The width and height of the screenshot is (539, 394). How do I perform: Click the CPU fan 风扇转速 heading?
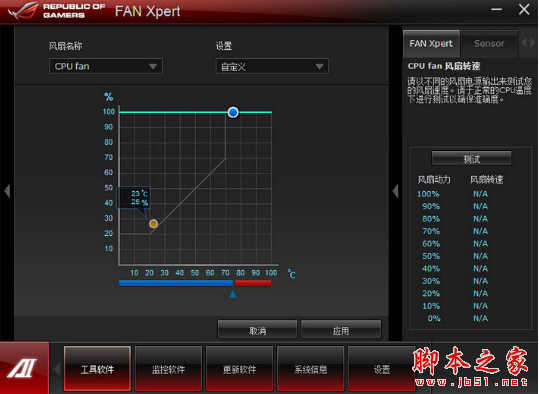[x=443, y=66]
